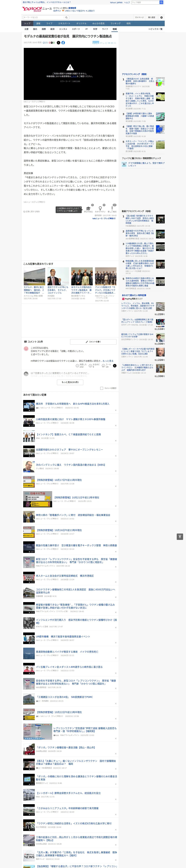Image resolution: width=186 pixels, height=868 pixels.
Task: Click the マイページ button
Action: pyautogui.click(x=139, y=18)
